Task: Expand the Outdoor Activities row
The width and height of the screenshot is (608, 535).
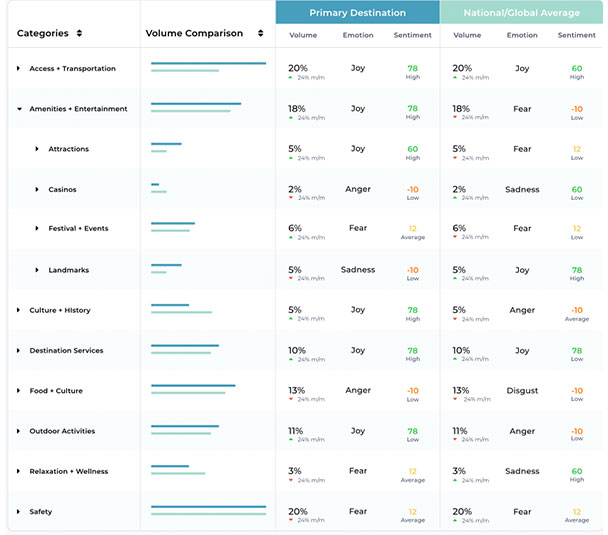Action: (x=18, y=431)
